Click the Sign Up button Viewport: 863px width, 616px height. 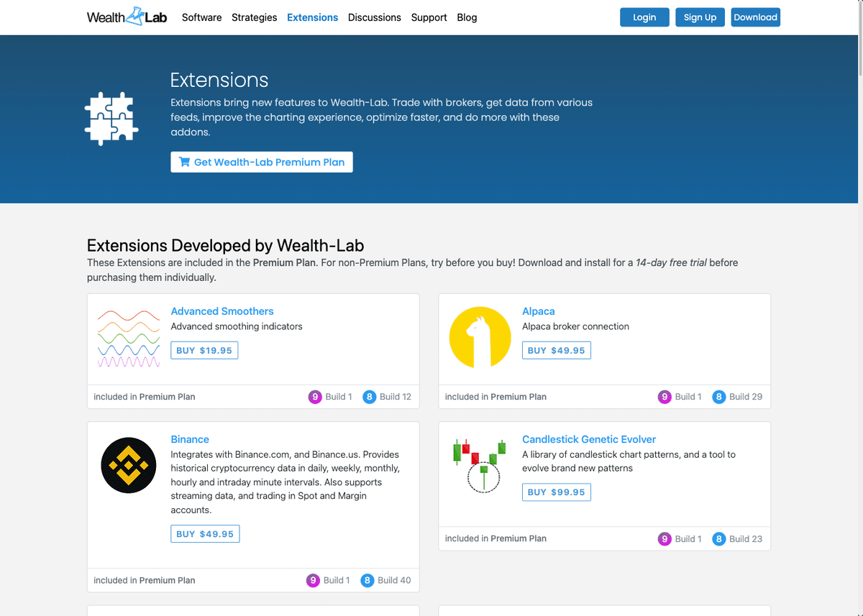point(700,17)
